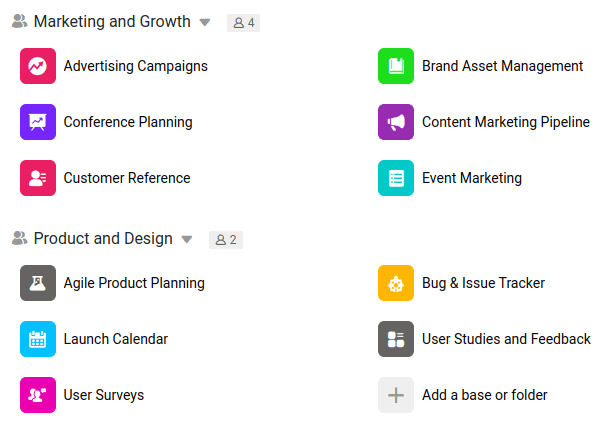
Task: Expand the Marketing and Growth dropdown arrow
Action: (205, 22)
